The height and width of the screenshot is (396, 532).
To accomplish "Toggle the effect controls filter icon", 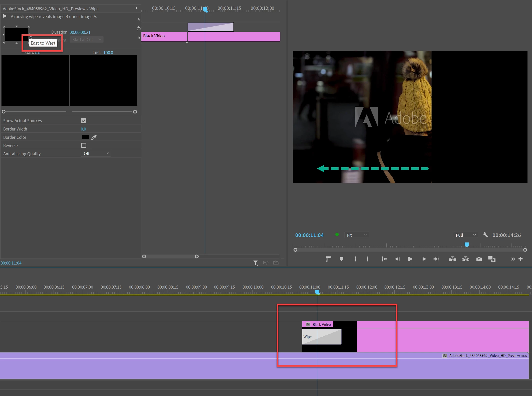I will (x=255, y=262).
